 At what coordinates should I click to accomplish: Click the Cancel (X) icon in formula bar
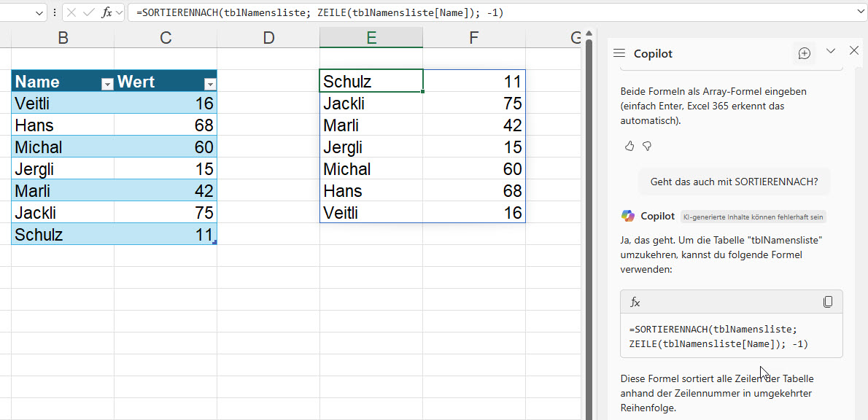pos(72,12)
